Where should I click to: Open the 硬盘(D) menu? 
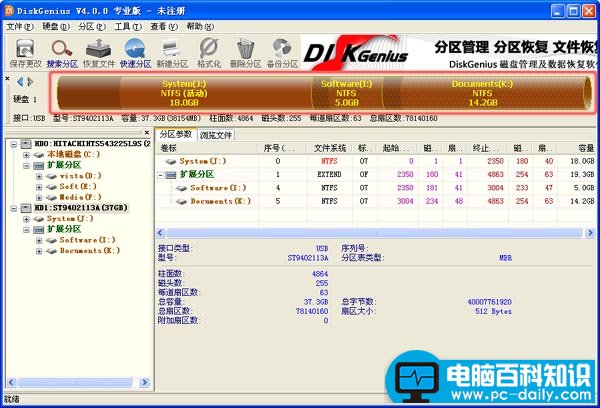click(56, 26)
